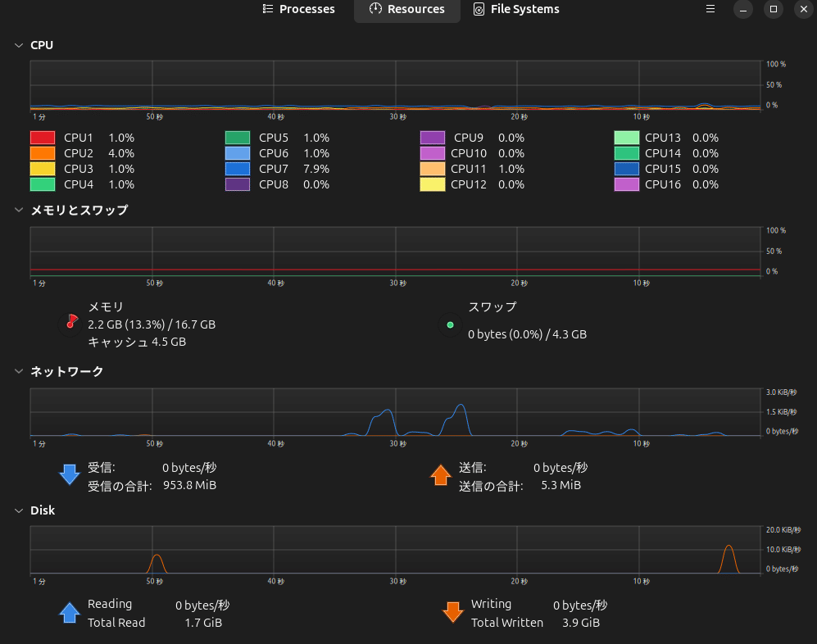The image size is (817, 644).
Task: Pick a new color for CPU4
Action: point(43,184)
